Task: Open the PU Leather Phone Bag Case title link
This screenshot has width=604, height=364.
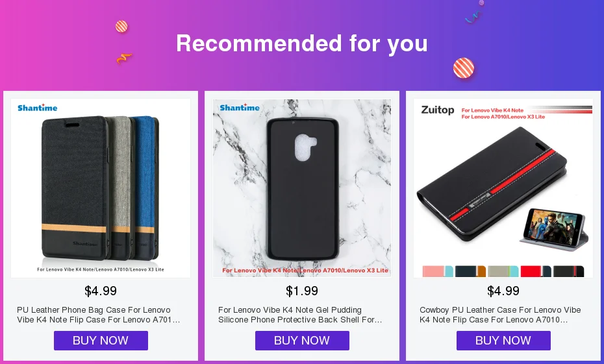Action: (x=99, y=315)
